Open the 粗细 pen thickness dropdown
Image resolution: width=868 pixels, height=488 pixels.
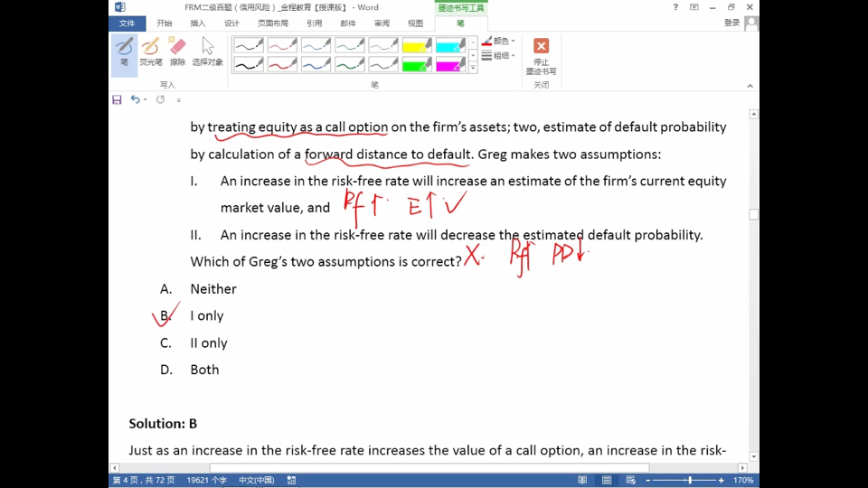point(499,55)
